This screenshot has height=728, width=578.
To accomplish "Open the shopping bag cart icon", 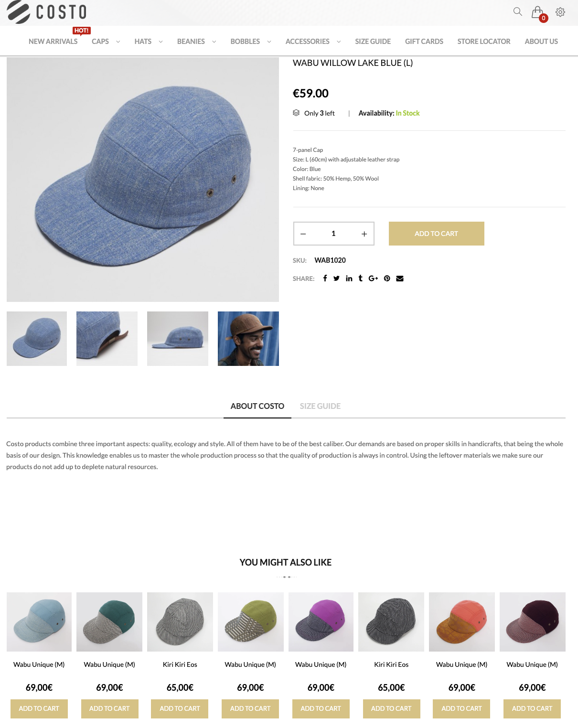I will 538,12.
